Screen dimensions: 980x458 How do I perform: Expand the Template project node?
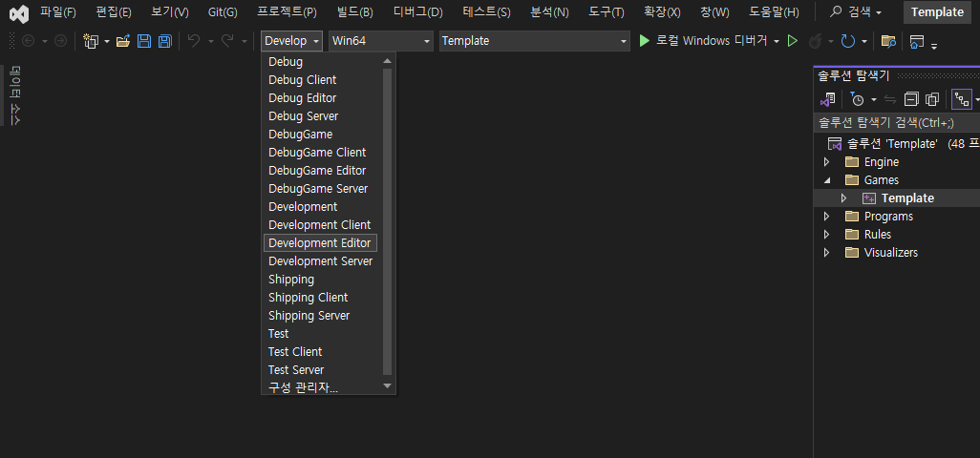(x=843, y=198)
